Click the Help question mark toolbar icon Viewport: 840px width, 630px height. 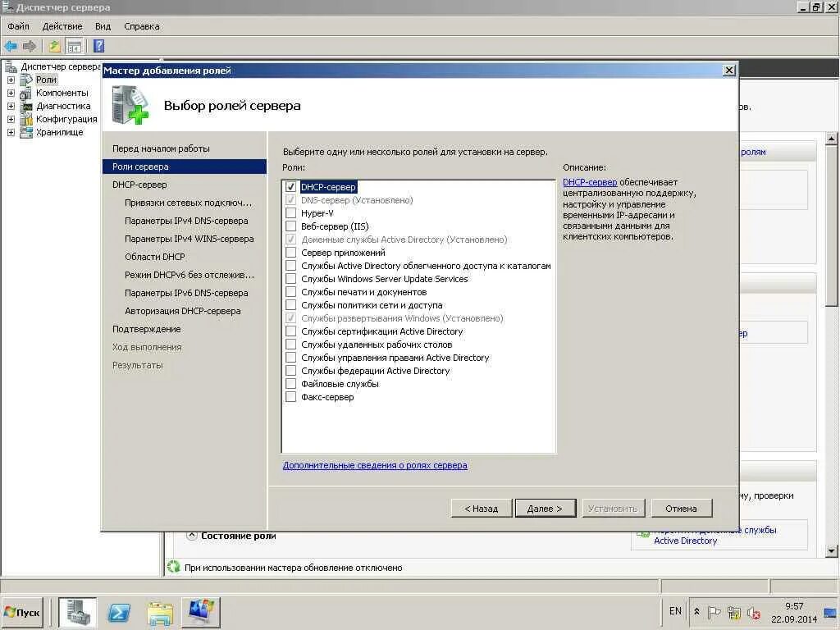click(x=98, y=46)
